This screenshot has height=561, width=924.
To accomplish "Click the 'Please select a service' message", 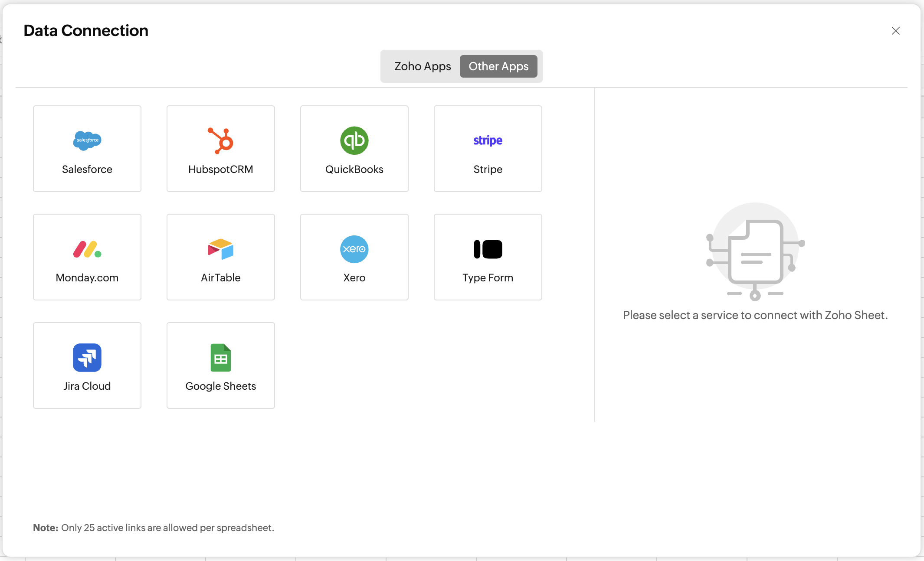I will 755,315.
